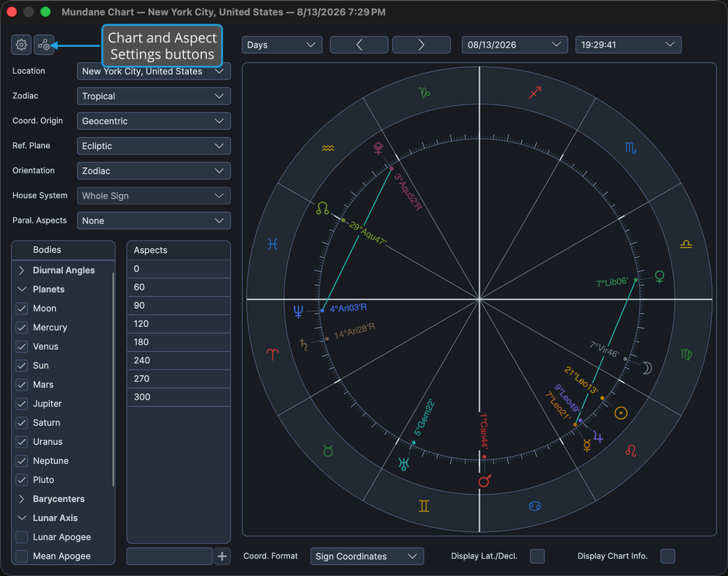This screenshot has height=576, width=728.
Task: Select Jupiter glyph in chart
Action: (598, 437)
